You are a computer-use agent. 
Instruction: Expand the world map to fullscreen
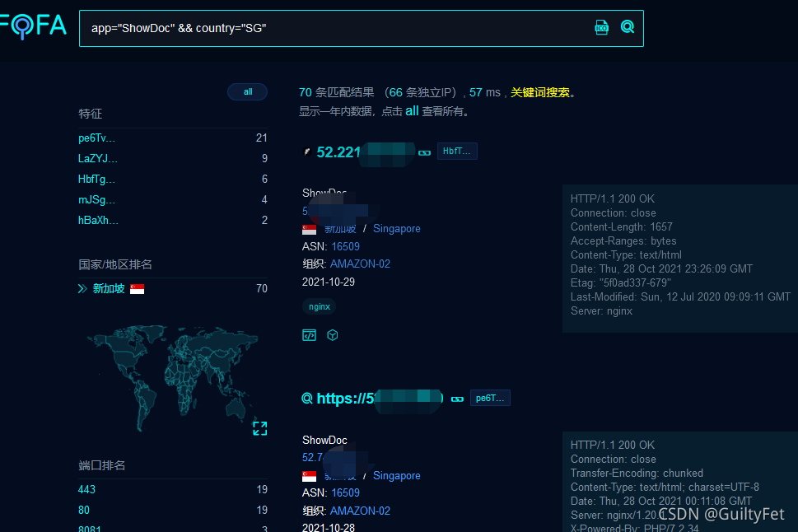tap(260, 429)
